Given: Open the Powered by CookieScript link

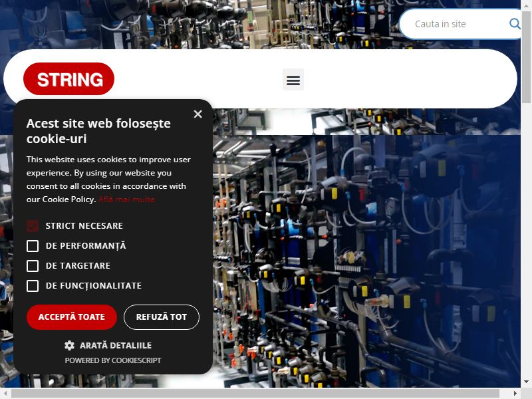Looking at the screenshot, I should point(113,360).
